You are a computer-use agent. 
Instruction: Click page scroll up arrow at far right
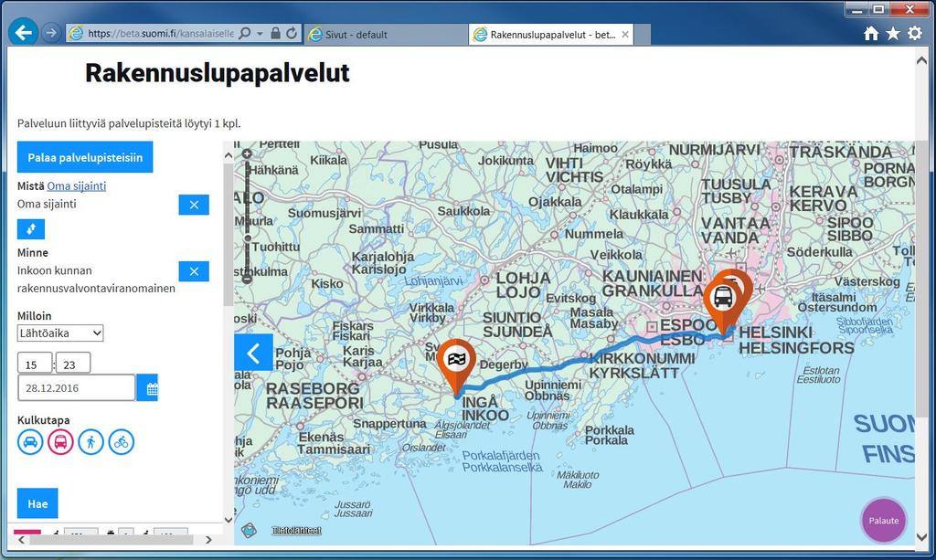point(921,61)
